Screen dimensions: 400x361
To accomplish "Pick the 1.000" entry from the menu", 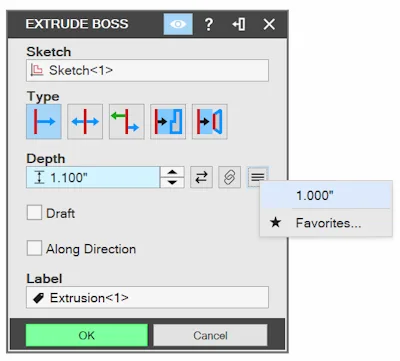I will (x=326, y=196).
